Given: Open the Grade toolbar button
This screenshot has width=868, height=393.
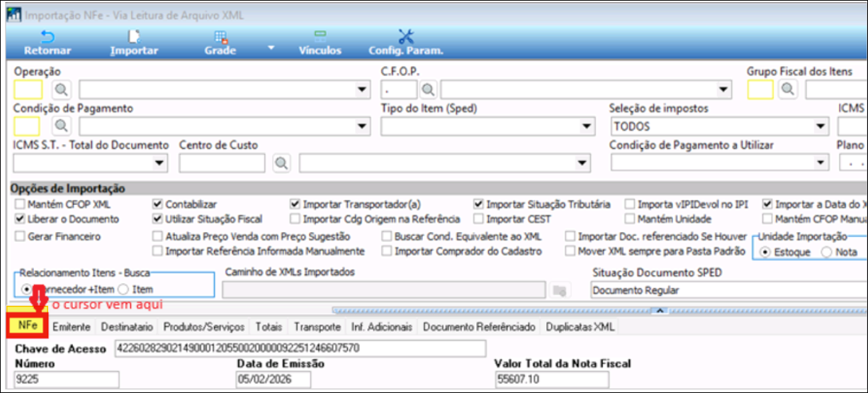Looking at the screenshot, I should [x=220, y=38].
